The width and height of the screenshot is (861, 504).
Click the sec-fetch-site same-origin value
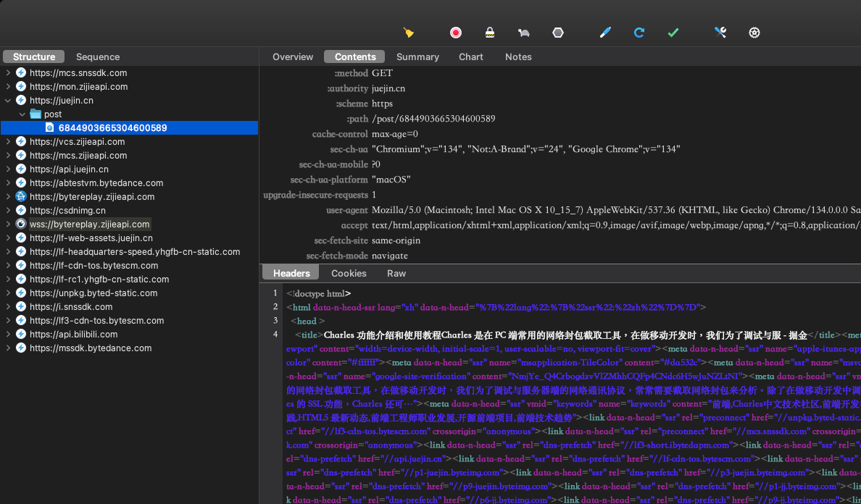click(396, 240)
